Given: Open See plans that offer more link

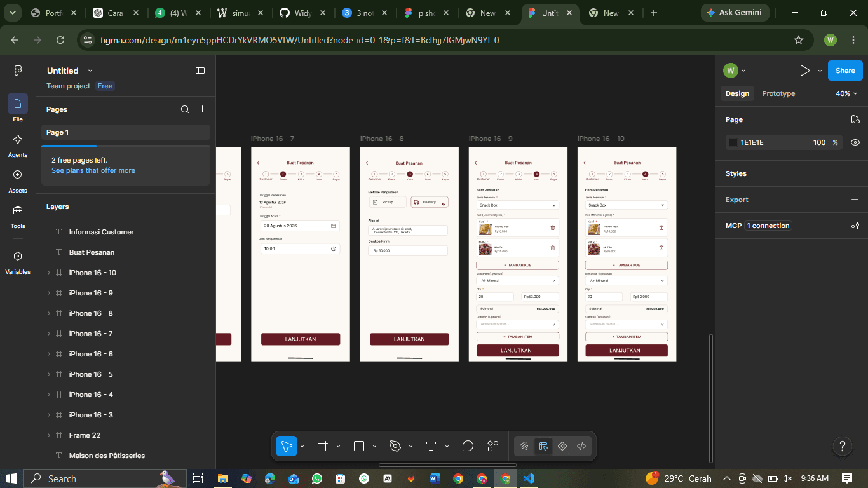Looking at the screenshot, I should (93, 170).
